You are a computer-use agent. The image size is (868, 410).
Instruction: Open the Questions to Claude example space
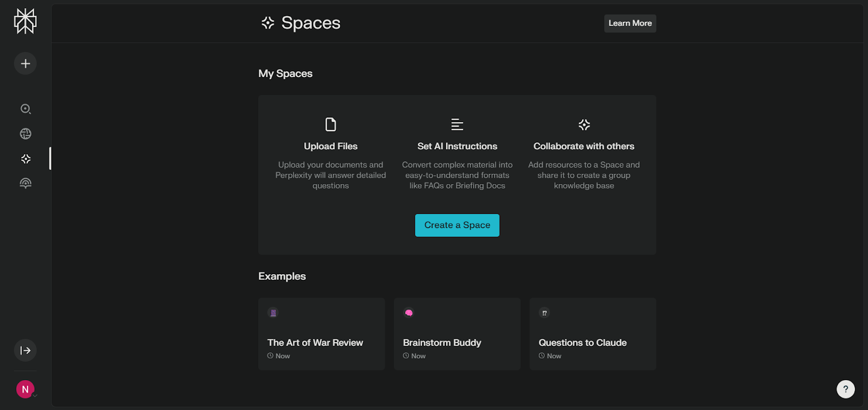click(593, 334)
